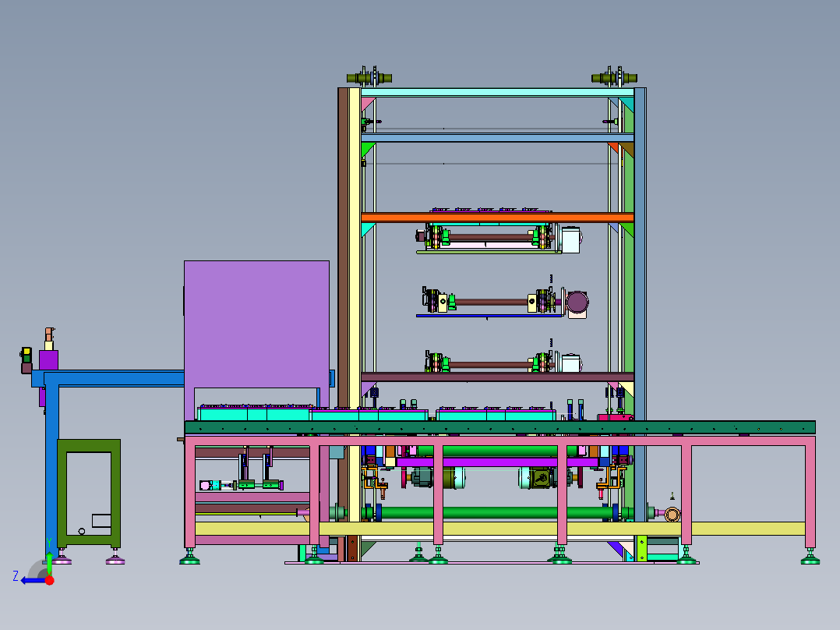The height and width of the screenshot is (630, 840).
Task: Pick the yellow base beam of the pink frame
Action: tap(499, 529)
